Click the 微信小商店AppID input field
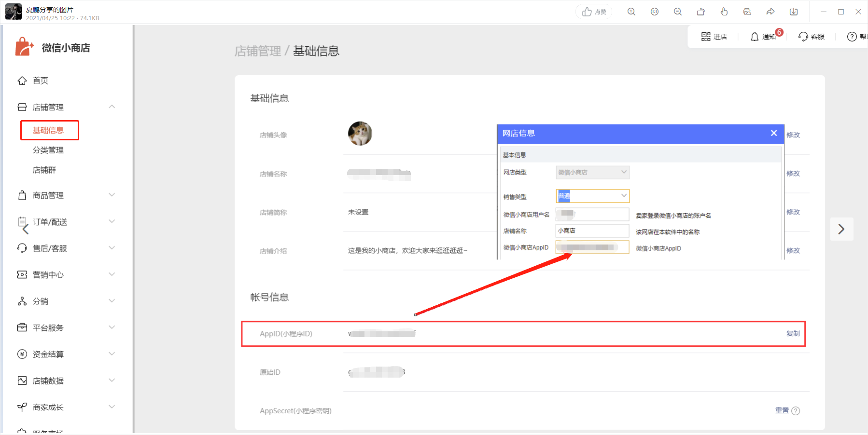This screenshot has height=435, width=868. 593,247
